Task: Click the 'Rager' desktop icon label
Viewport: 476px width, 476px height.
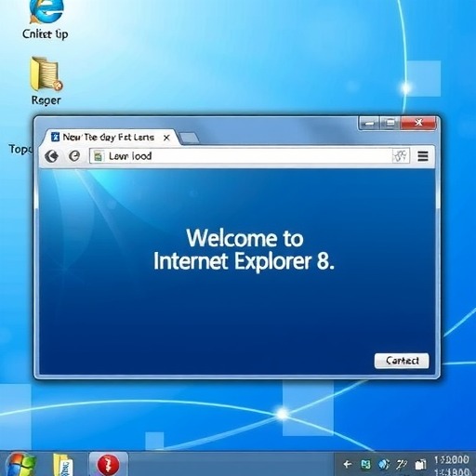Action: 46,100
